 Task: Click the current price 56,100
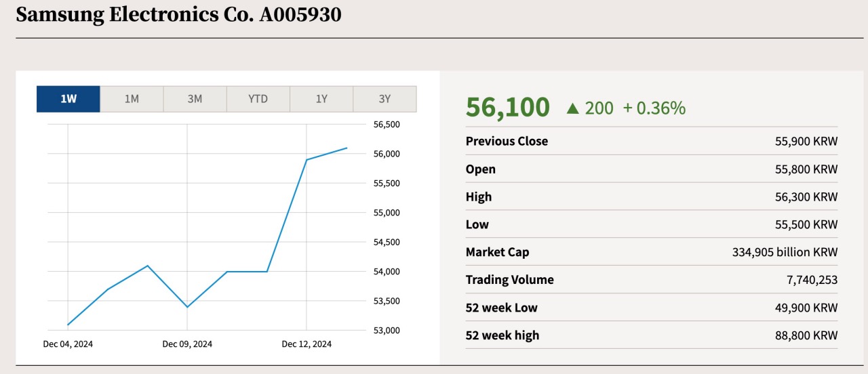click(507, 108)
